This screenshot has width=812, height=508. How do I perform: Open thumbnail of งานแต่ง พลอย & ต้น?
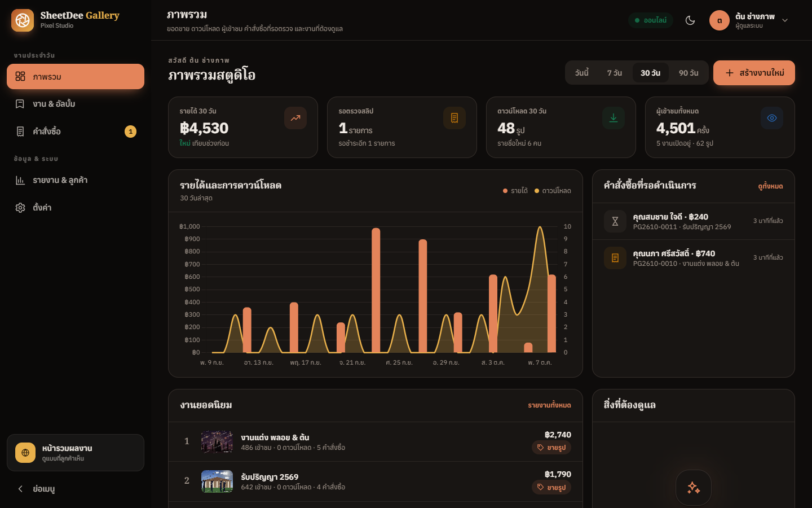tap(217, 441)
